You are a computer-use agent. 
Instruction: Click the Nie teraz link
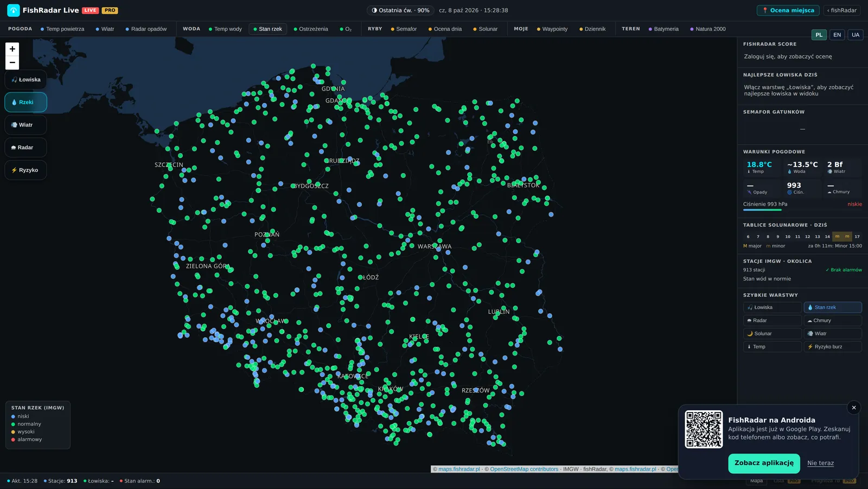tap(820, 463)
